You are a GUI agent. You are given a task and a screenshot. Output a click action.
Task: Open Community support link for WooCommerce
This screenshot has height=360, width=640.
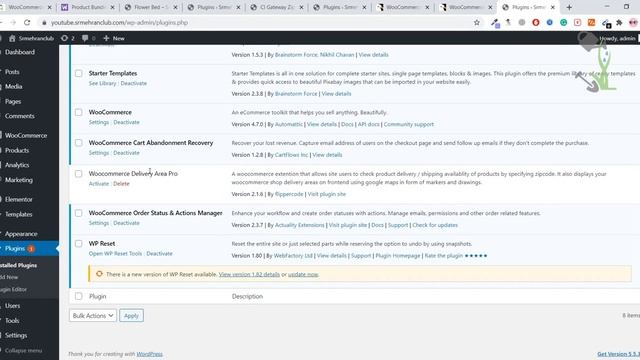409,124
